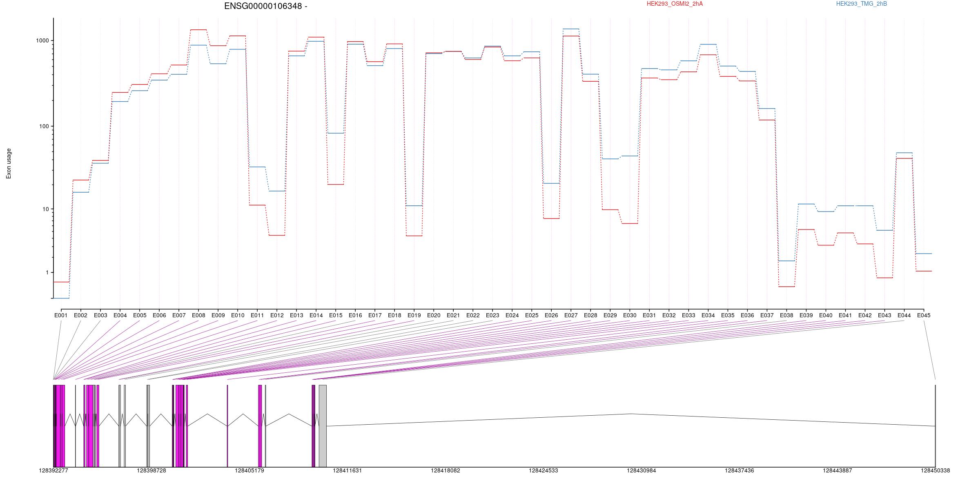The height and width of the screenshot is (490, 980).
Task: Click the E010 exon label
Action: 238,315
